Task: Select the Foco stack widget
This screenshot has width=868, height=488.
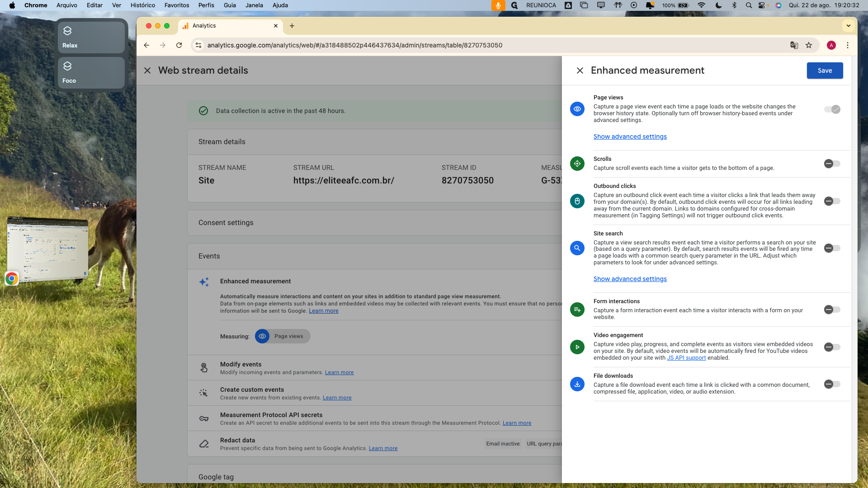Action: click(91, 72)
